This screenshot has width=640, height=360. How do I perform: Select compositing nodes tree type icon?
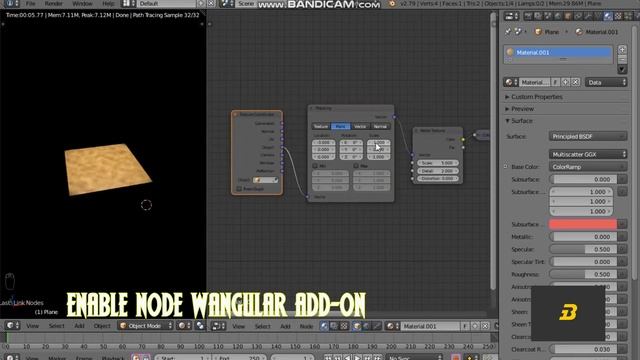tap(334, 326)
